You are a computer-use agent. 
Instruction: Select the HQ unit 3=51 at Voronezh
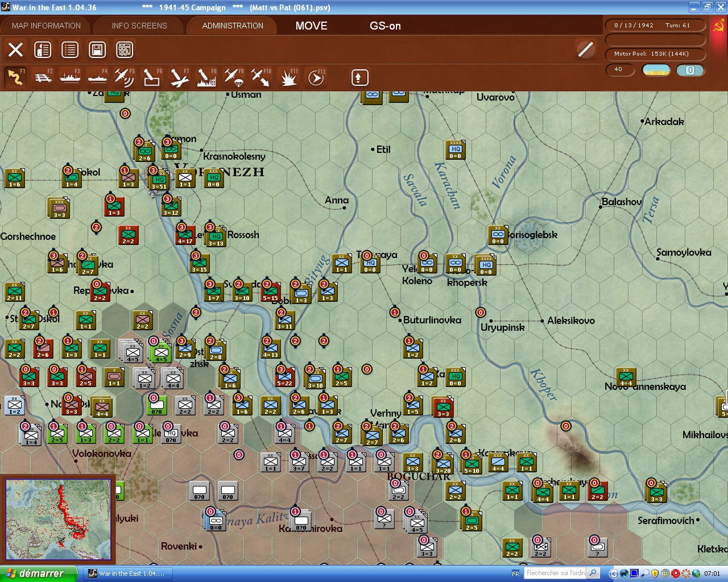[159, 181]
